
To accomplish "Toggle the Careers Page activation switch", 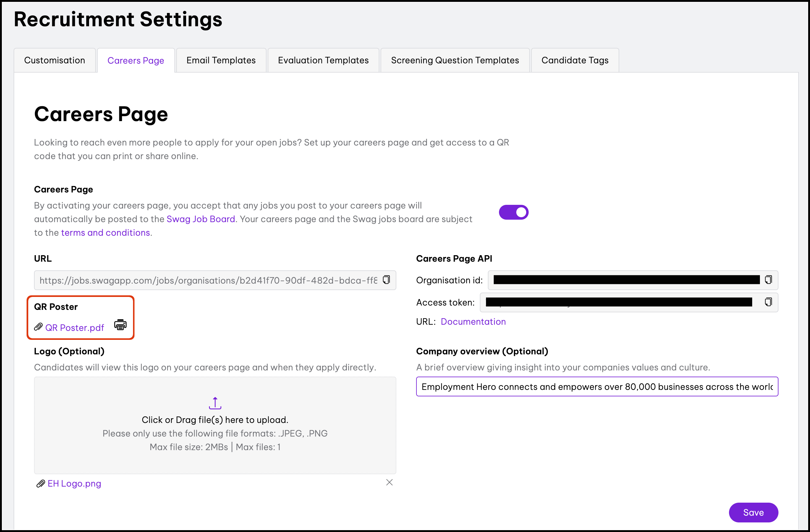I will point(513,212).
